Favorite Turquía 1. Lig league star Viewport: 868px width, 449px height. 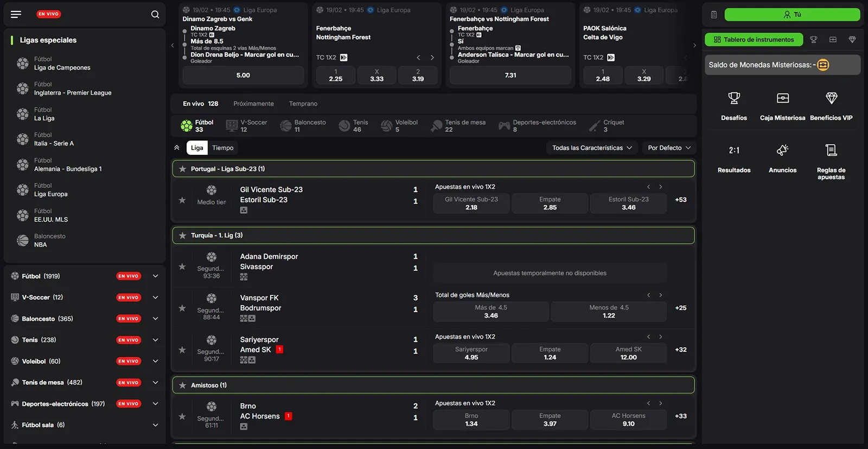(182, 236)
